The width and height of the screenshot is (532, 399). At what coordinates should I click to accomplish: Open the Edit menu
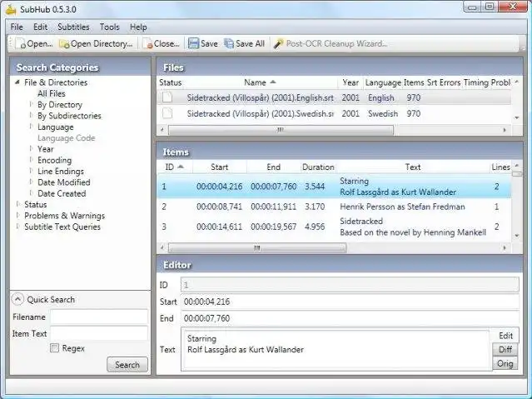pyautogui.click(x=40, y=27)
